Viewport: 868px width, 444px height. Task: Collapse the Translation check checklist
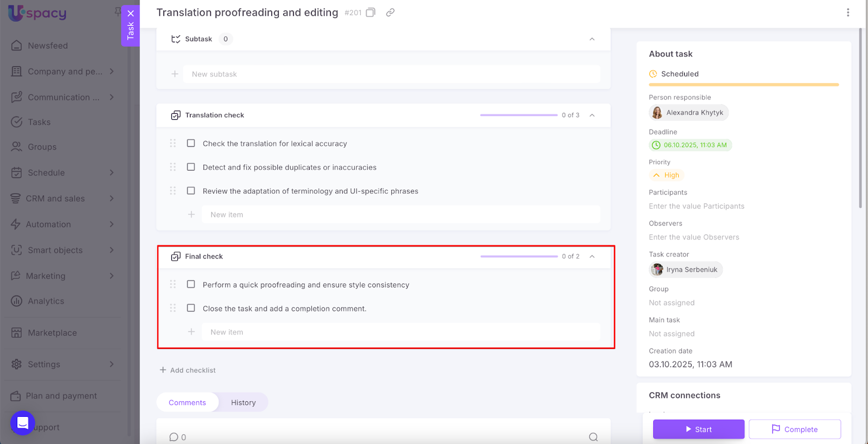(x=592, y=115)
